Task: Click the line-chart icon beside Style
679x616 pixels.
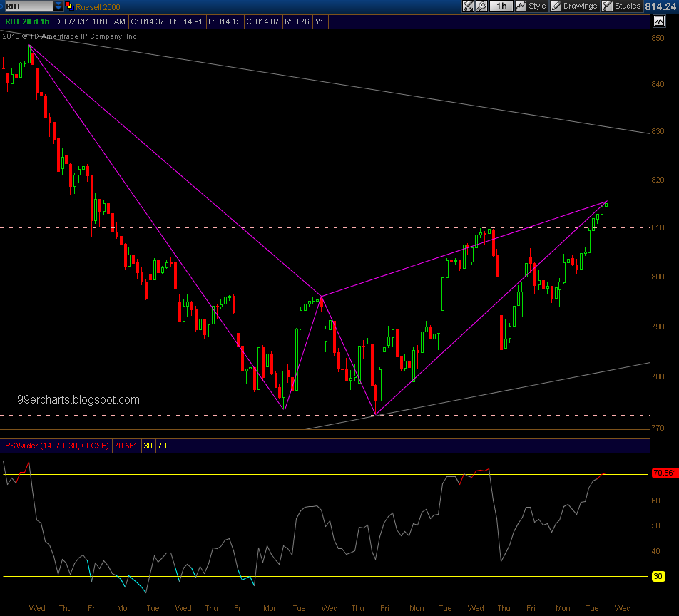Action: [x=521, y=6]
